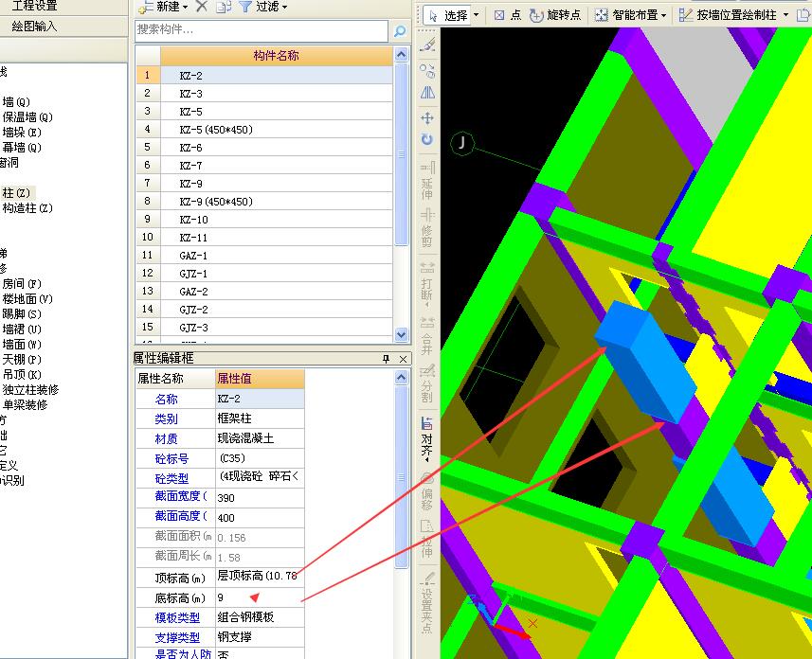Open the 过滤 filter dropdown
Image resolution: width=812 pixels, height=659 pixels.
click(x=285, y=7)
